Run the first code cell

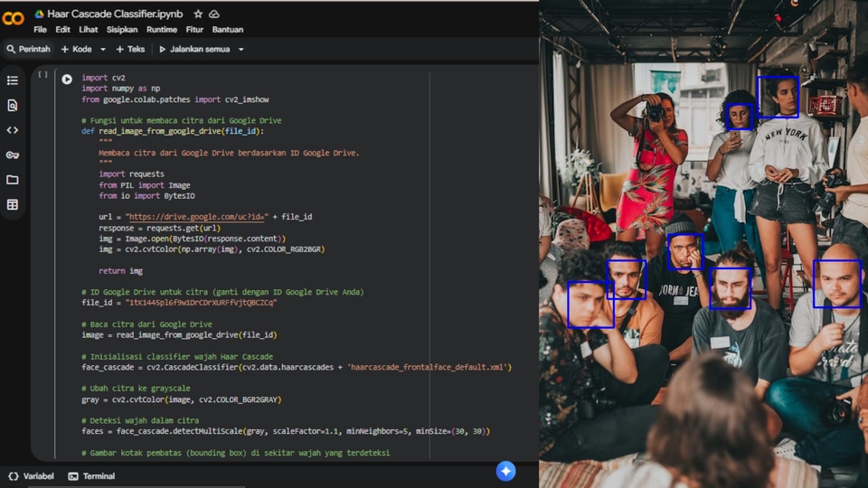click(x=67, y=80)
